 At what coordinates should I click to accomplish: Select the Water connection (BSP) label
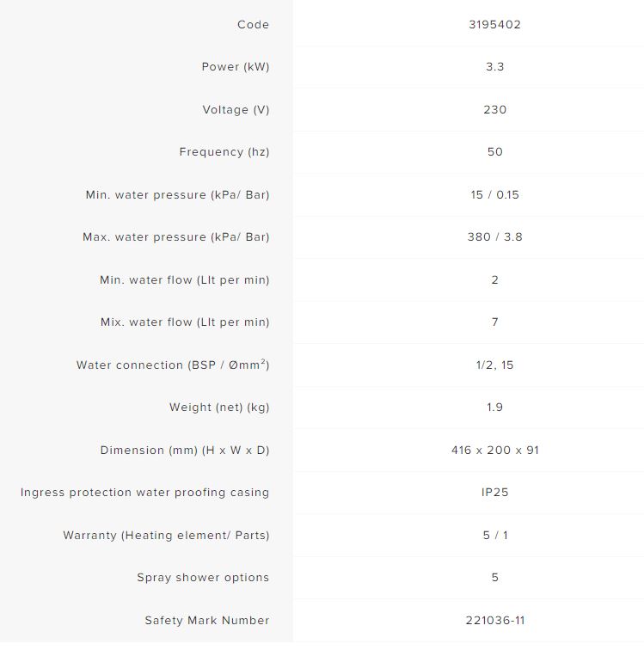click(x=172, y=365)
